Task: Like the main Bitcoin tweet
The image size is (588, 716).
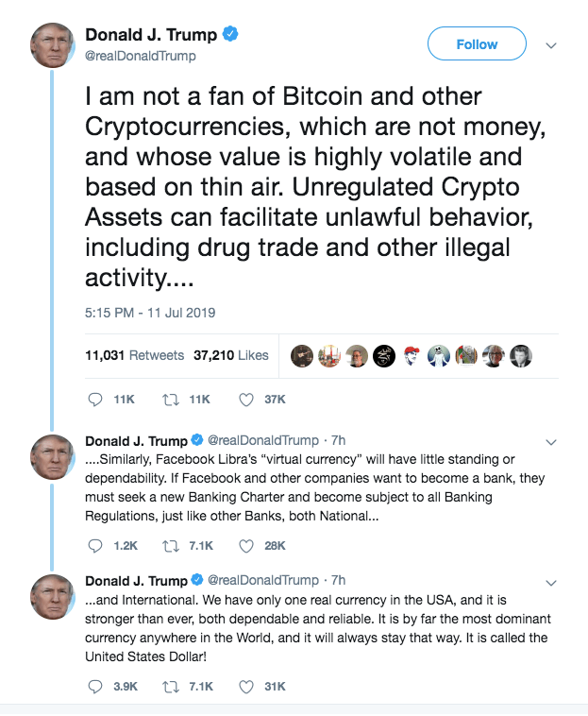Action: (x=246, y=400)
